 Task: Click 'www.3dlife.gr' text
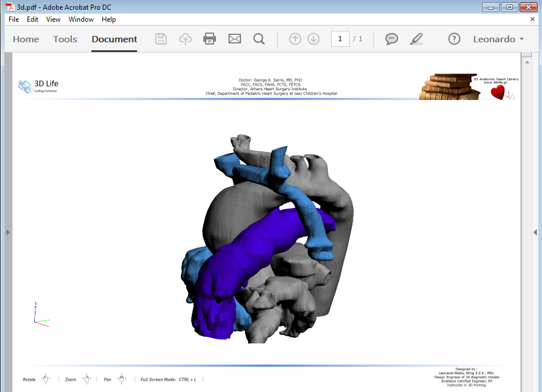(x=495, y=82)
